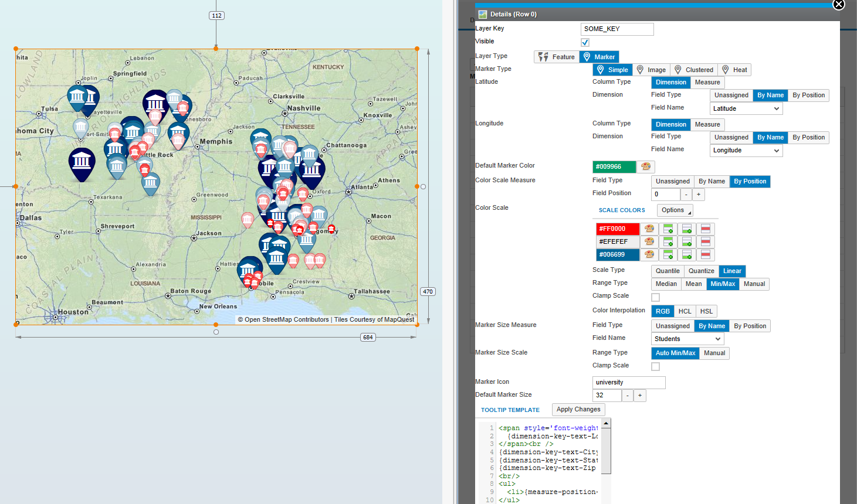
Task: Click the #009966 default marker color swatch
Action: coord(614,167)
